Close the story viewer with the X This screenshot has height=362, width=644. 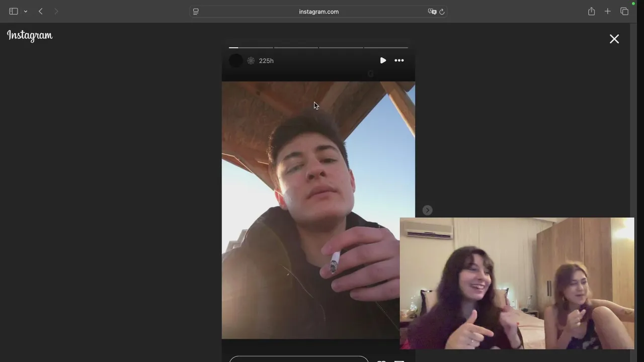614,39
